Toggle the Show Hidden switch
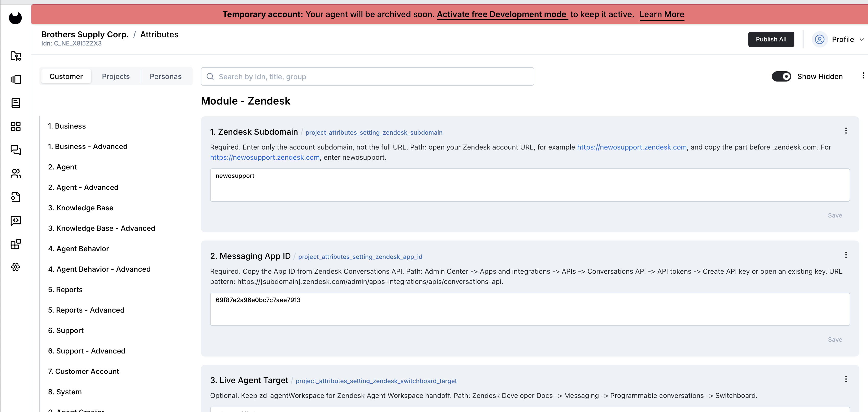The image size is (868, 412). (781, 76)
